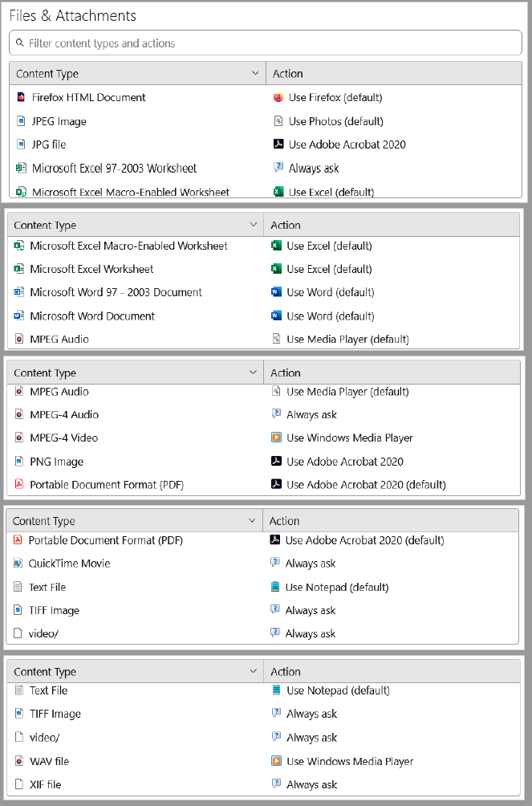Click Windows Media Player icon for MPEG-4 Video
The width and height of the screenshot is (532, 806).
[x=276, y=438]
